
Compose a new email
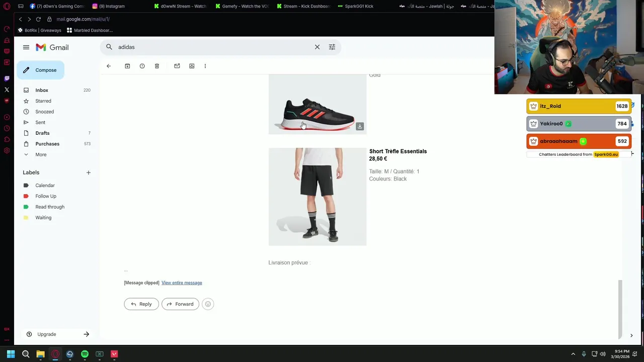pos(40,70)
